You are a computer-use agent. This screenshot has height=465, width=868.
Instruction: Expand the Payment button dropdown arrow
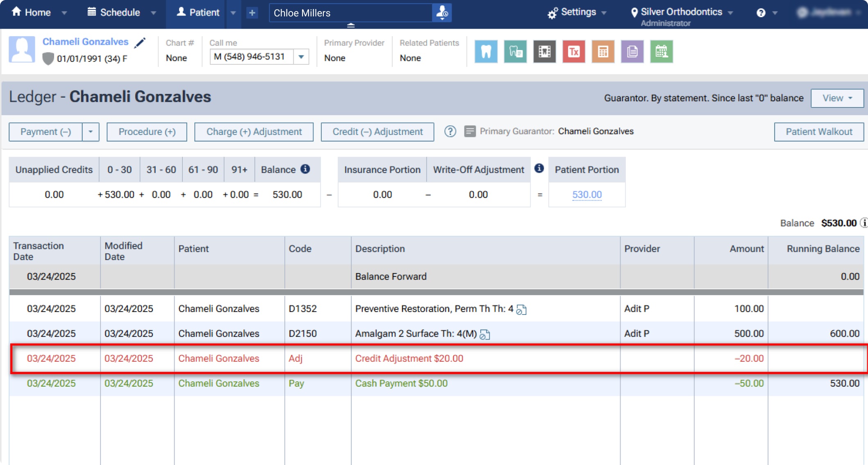[91, 132]
